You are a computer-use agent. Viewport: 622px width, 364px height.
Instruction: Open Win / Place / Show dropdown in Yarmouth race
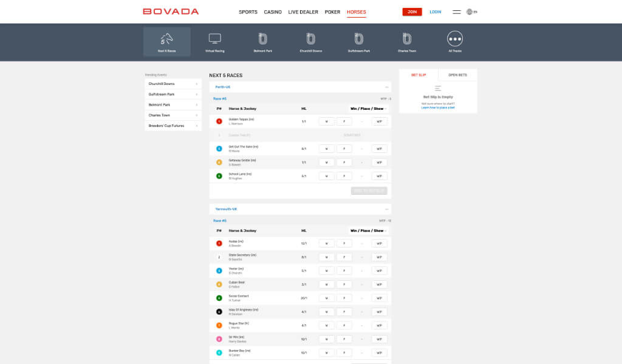[368, 231]
